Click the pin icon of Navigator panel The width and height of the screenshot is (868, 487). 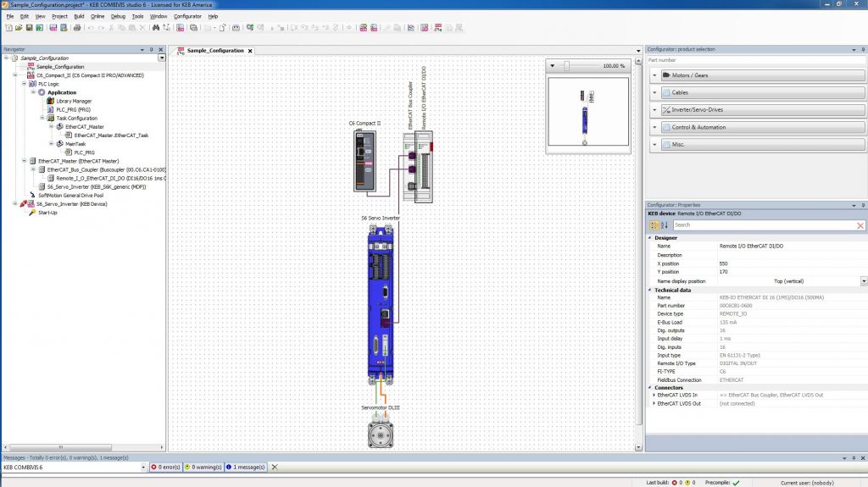point(151,49)
